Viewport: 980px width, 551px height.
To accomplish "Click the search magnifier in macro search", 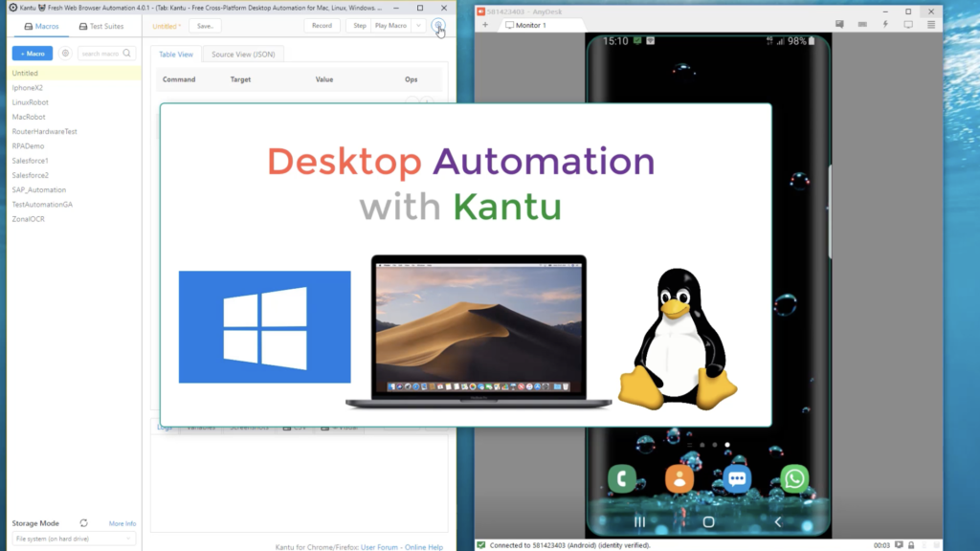I will point(127,54).
